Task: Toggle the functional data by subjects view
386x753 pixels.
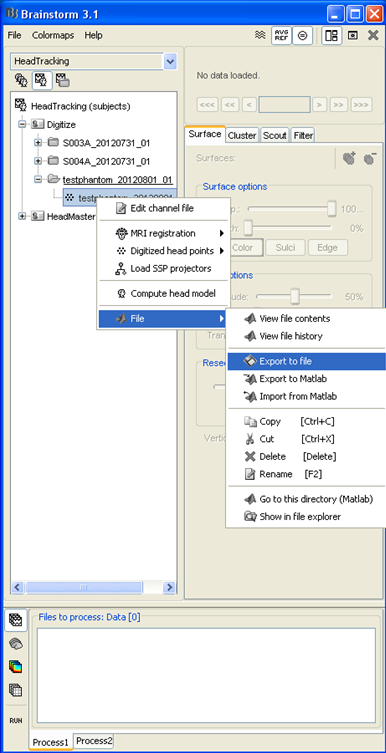Action: (42, 80)
